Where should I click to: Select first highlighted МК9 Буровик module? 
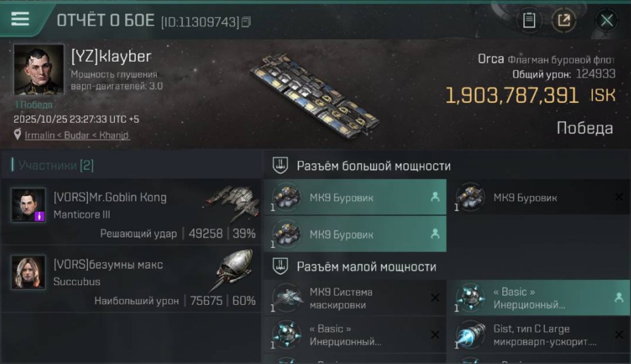(x=355, y=197)
